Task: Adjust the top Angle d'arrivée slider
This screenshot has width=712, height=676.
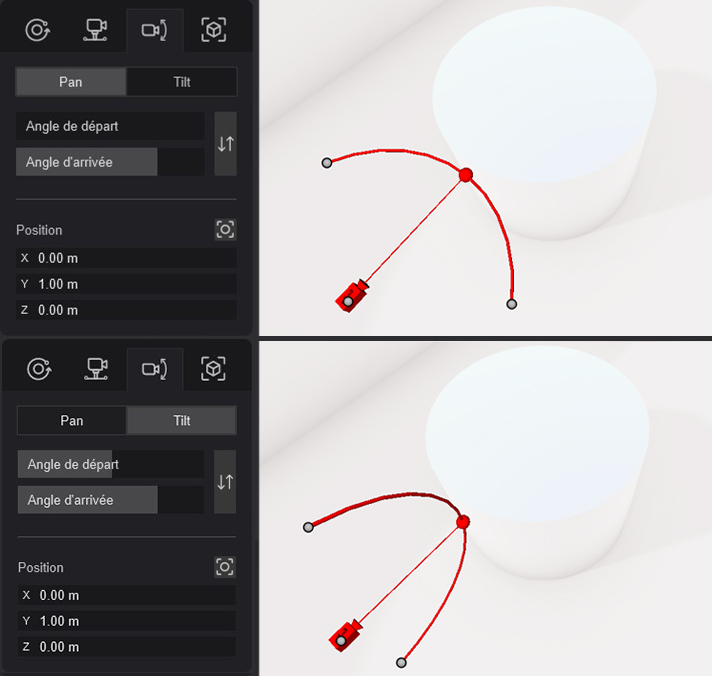Action: coord(110,162)
